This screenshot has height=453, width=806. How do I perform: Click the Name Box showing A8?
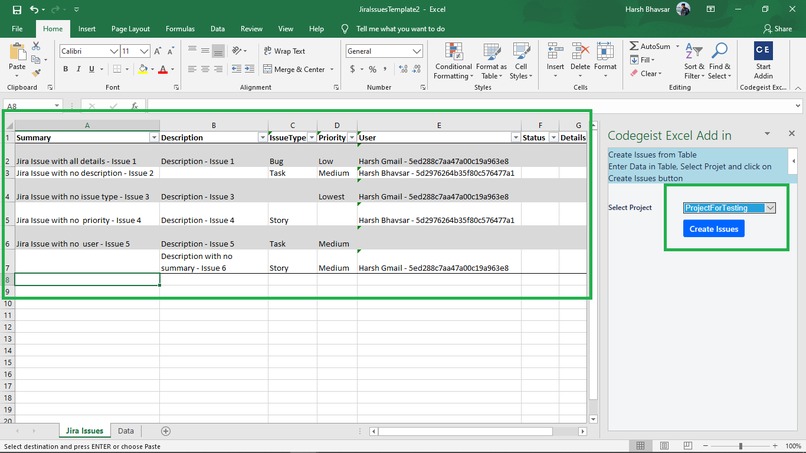point(32,106)
